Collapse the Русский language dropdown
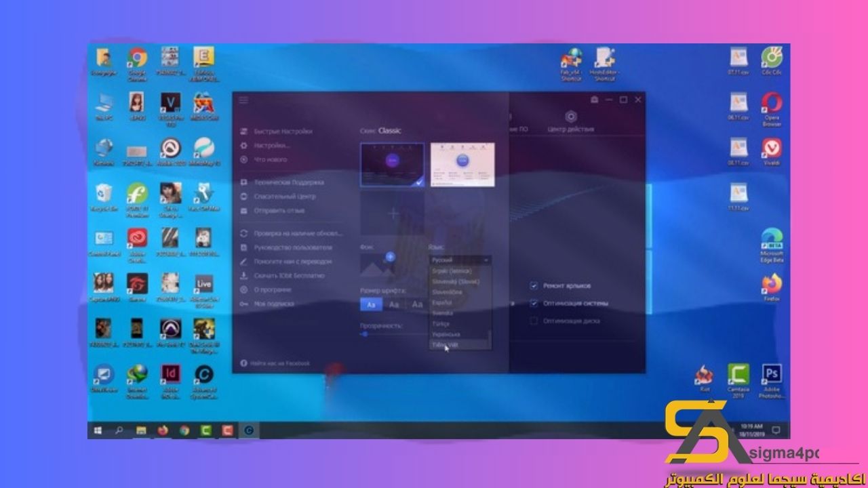 click(x=460, y=260)
